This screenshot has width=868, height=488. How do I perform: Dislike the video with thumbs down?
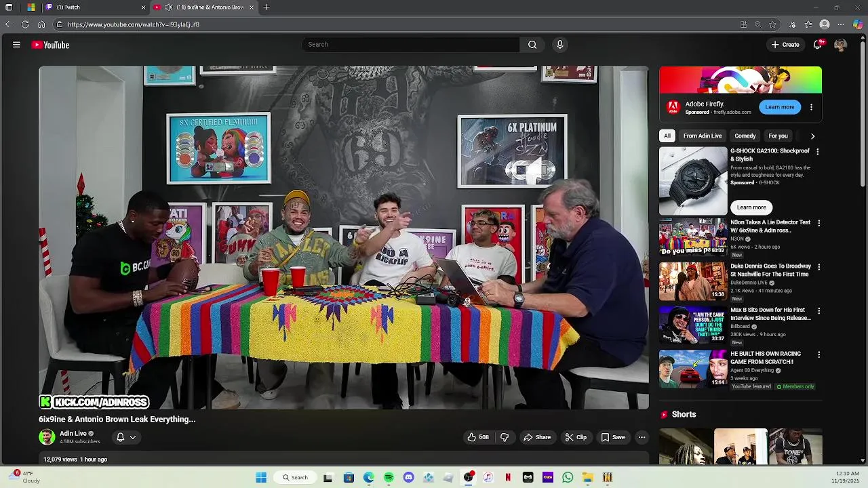coord(505,437)
